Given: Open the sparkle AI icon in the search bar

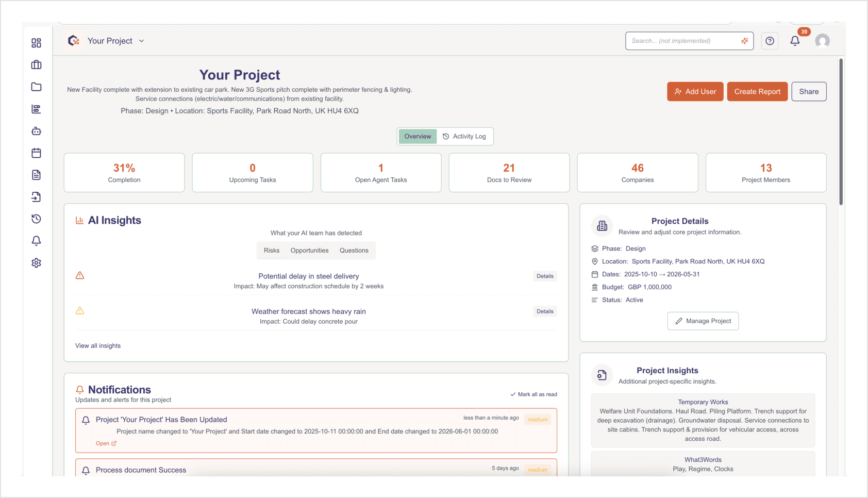Looking at the screenshot, I should click(744, 40).
